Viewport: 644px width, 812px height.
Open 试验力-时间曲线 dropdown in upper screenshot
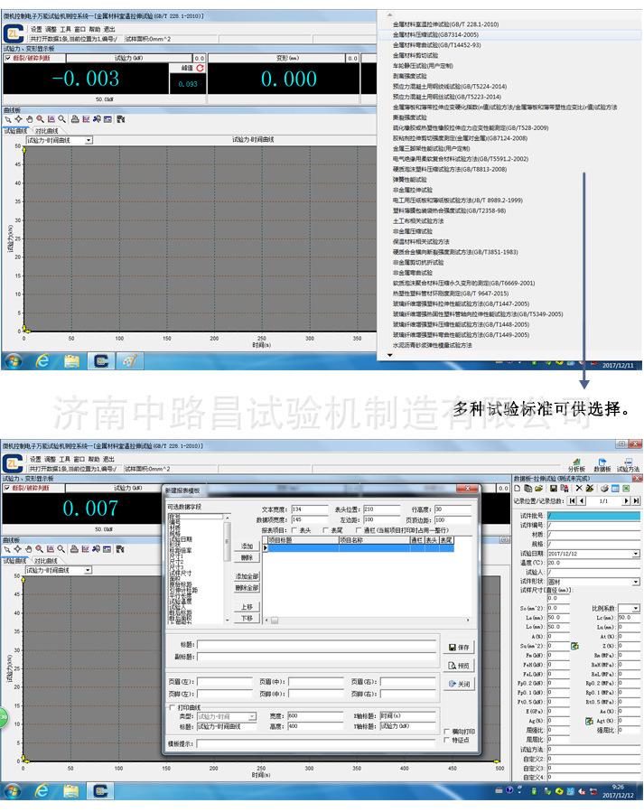coord(89,140)
